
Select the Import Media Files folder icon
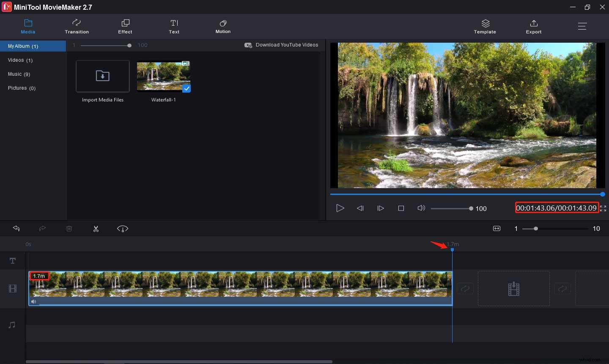102,76
